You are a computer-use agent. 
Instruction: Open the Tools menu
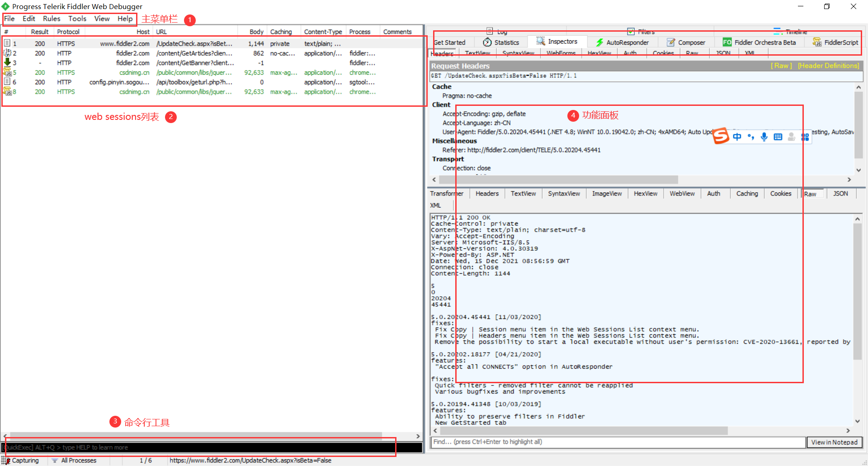point(77,19)
